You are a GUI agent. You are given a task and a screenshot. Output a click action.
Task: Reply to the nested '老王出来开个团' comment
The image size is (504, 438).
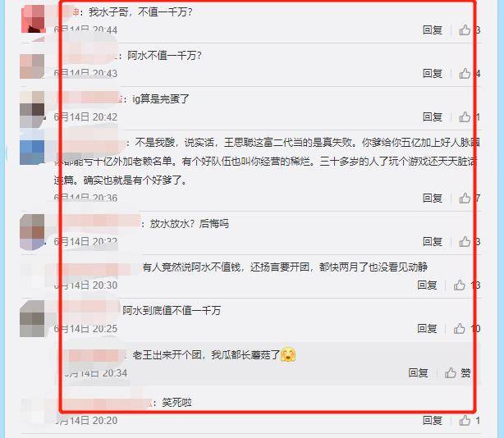pyautogui.click(x=418, y=373)
